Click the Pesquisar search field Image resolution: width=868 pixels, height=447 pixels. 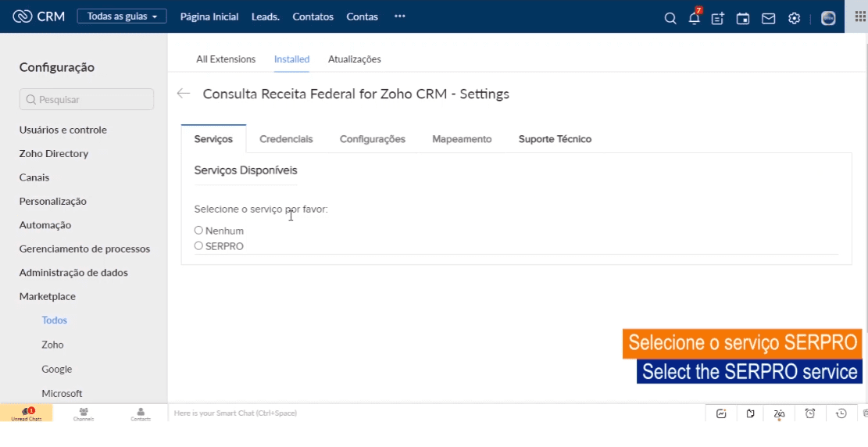pyautogui.click(x=86, y=99)
